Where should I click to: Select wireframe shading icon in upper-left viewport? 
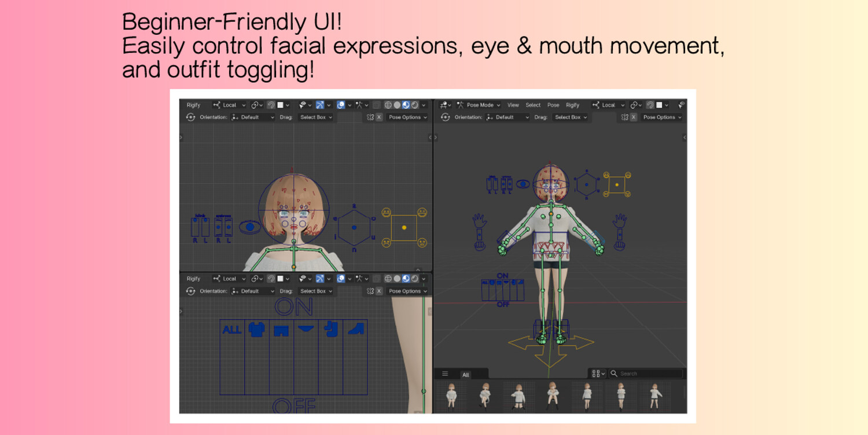click(388, 105)
